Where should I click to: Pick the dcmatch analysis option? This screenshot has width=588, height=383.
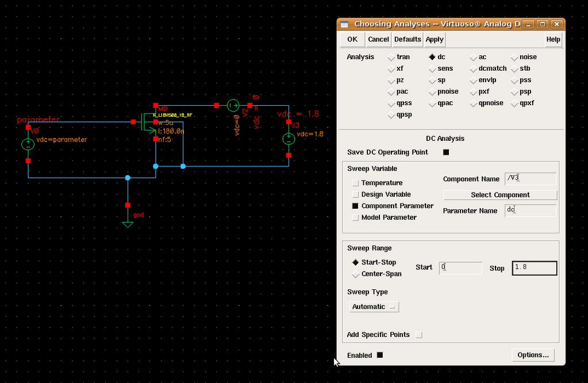[x=473, y=68]
